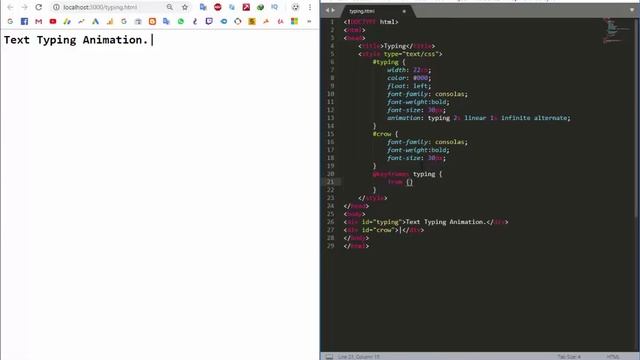The image size is (640, 360).
Task: Open the Gmail bookmark
Action: coord(38,21)
